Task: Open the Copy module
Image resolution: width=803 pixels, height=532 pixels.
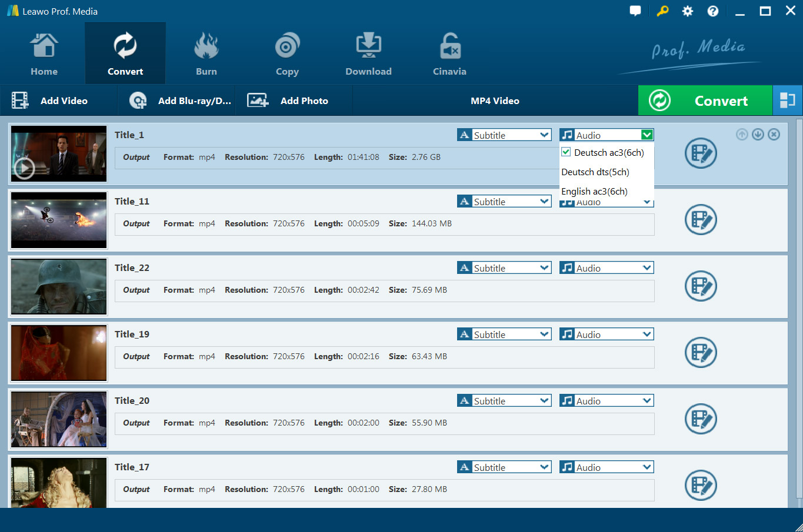Action: pyautogui.click(x=287, y=53)
